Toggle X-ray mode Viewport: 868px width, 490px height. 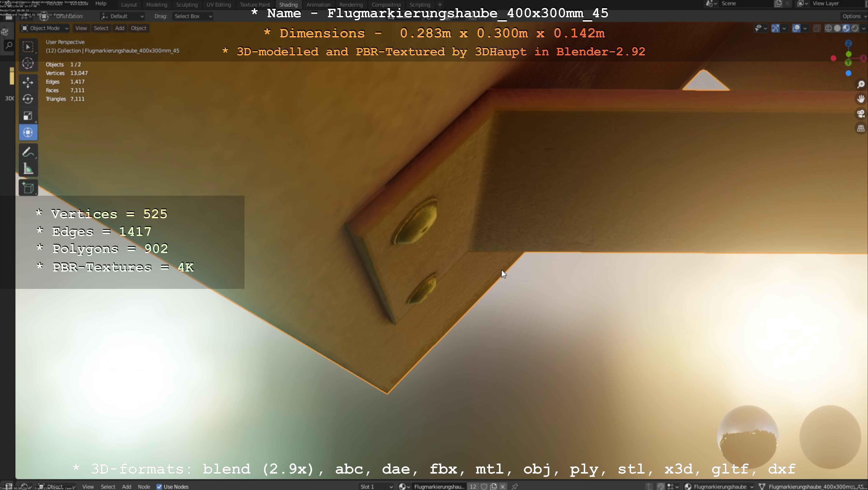click(x=817, y=28)
